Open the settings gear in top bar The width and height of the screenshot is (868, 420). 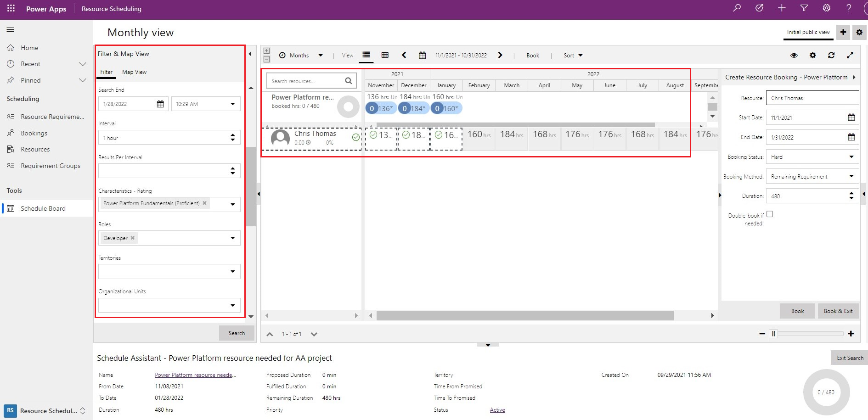coord(827,8)
